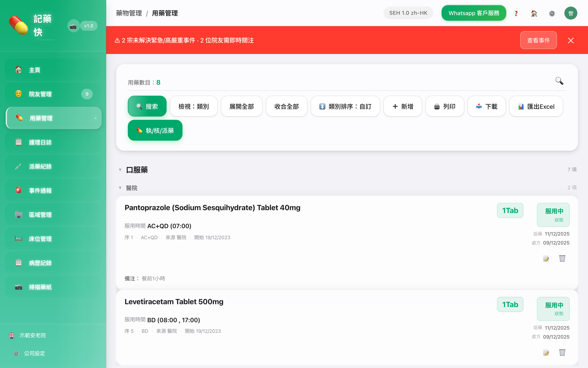The image size is (588, 368).
Task: Click the magnifier icon next to 用藥數目
Action: 559,81
